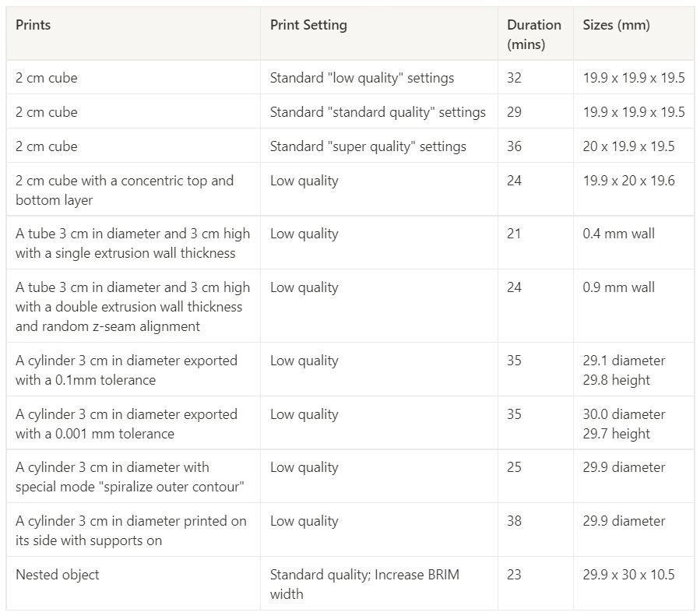The image size is (700, 616).
Task: Select the "0.9 mm wall" size cell
Action: click(x=618, y=287)
